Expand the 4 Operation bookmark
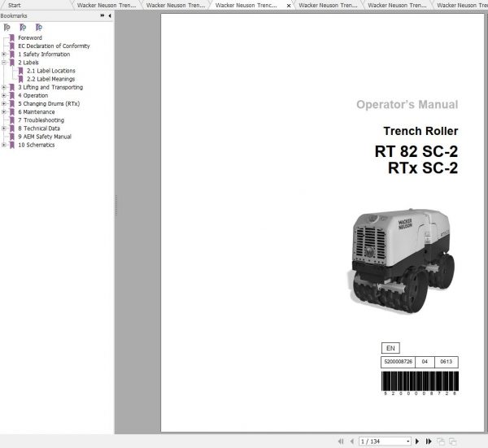 tap(4, 95)
